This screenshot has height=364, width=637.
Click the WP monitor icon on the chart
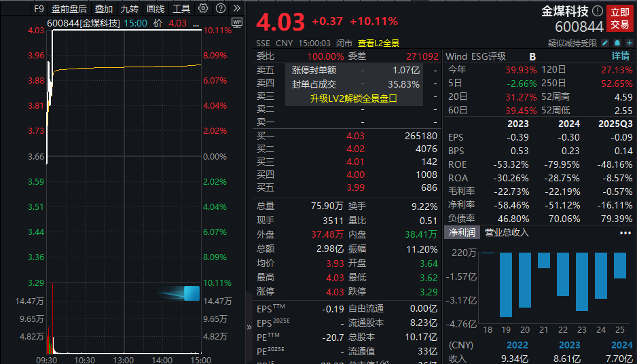tap(237, 22)
